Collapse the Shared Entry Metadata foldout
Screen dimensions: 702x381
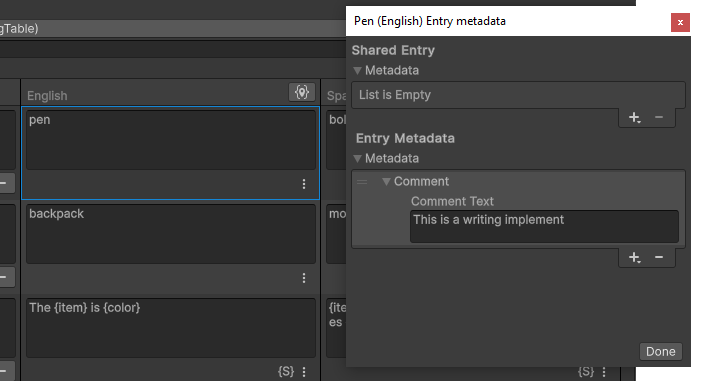coord(357,71)
